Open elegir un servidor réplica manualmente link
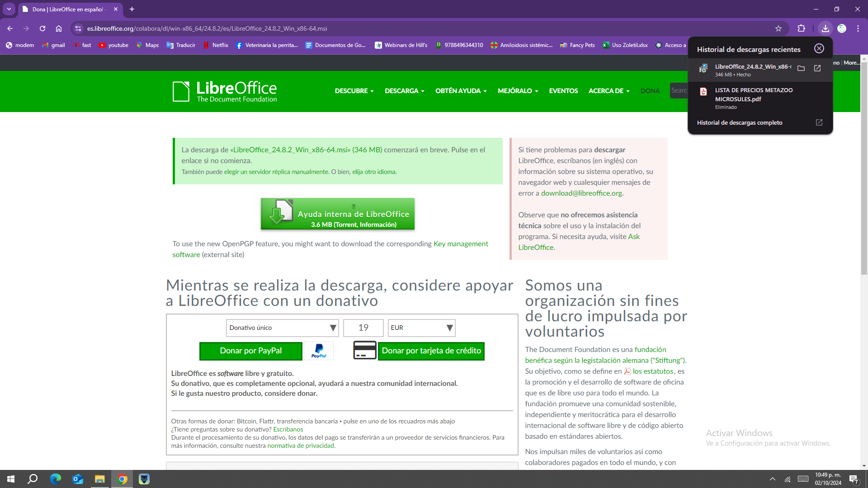 [276, 172]
